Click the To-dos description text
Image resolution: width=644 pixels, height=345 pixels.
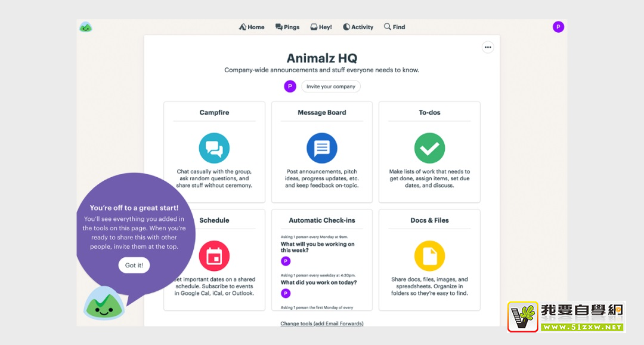pyautogui.click(x=429, y=178)
